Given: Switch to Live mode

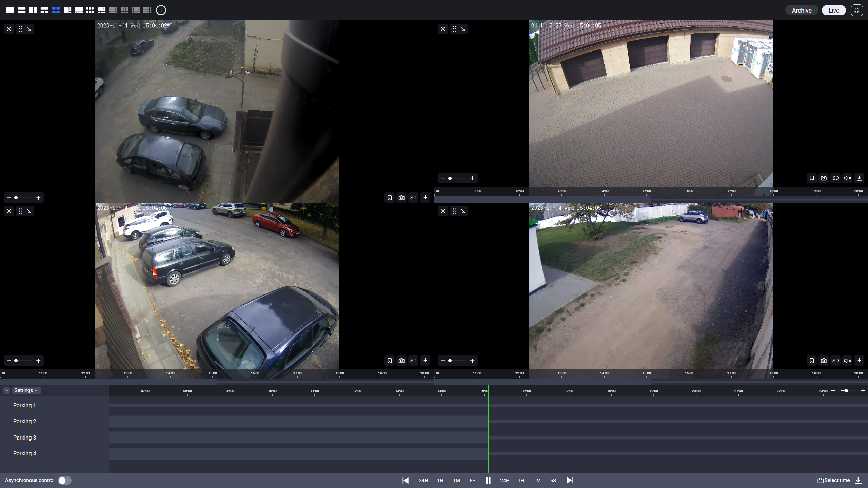Looking at the screenshot, I should tap(834, 10).
